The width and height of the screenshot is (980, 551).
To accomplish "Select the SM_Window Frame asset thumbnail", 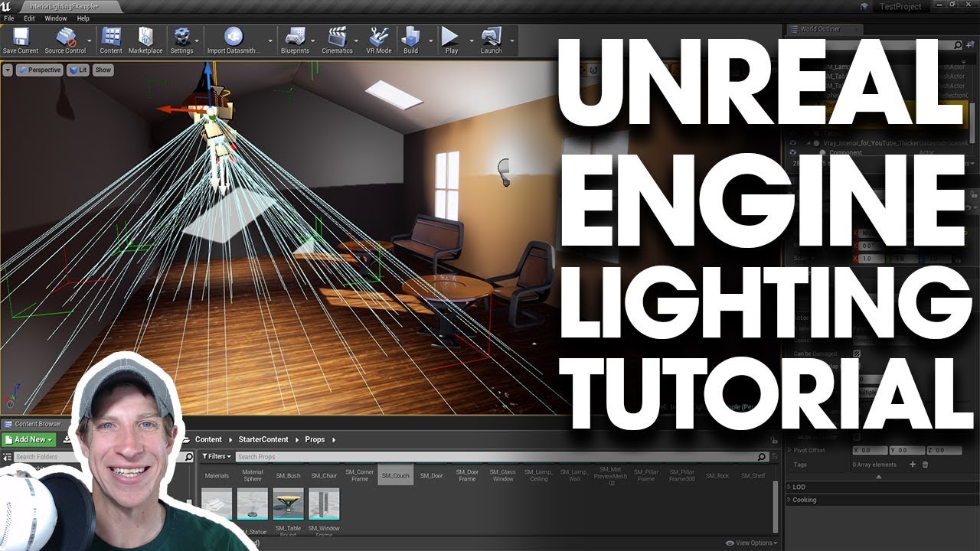I will pos(324,505).
